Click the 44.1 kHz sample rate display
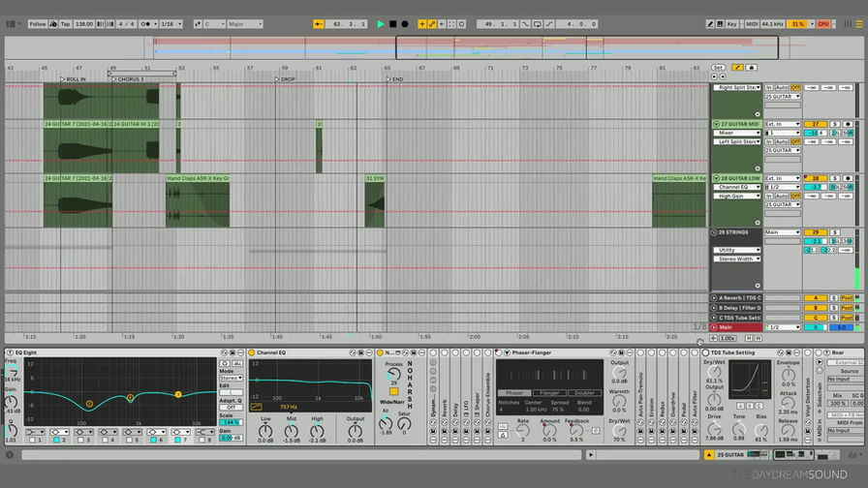The height and width of the screenshot is (488, 868). (x=772, y=24)
